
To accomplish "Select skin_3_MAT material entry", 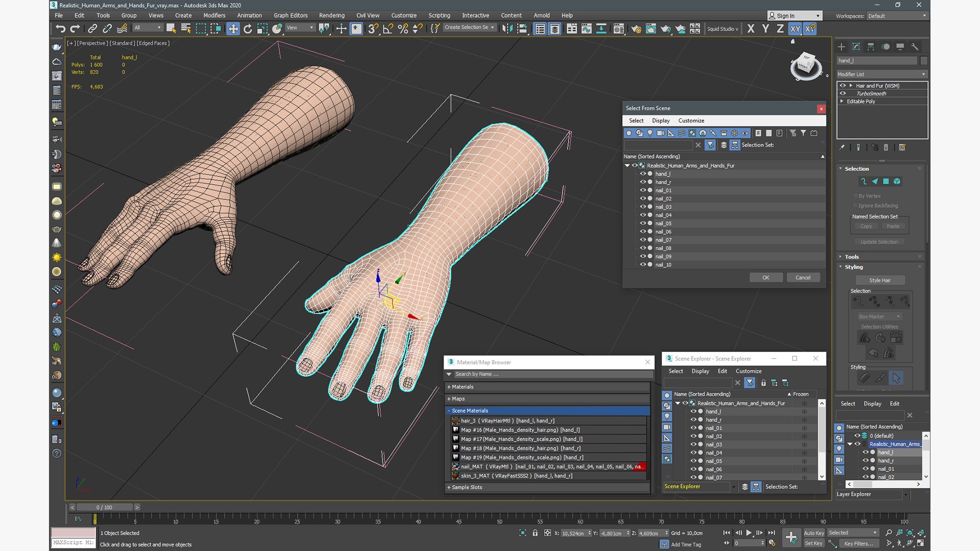I will coord(549,476).
